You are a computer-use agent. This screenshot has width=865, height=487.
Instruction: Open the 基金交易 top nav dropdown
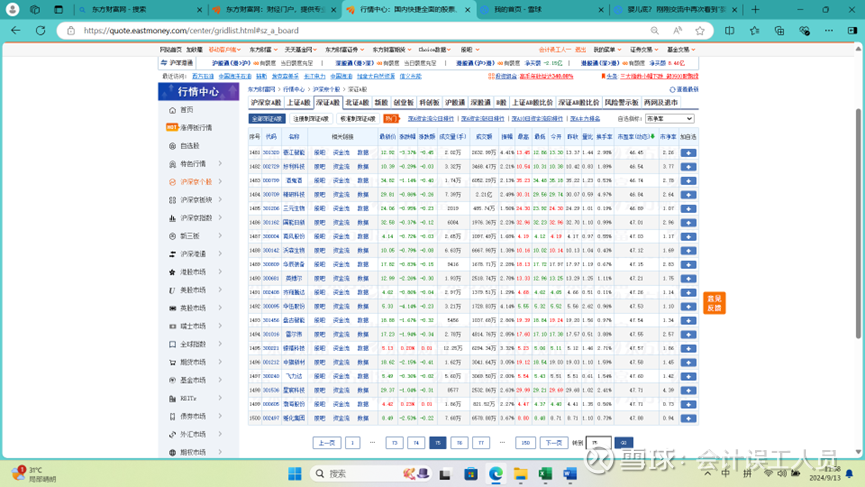pos(681,50)
